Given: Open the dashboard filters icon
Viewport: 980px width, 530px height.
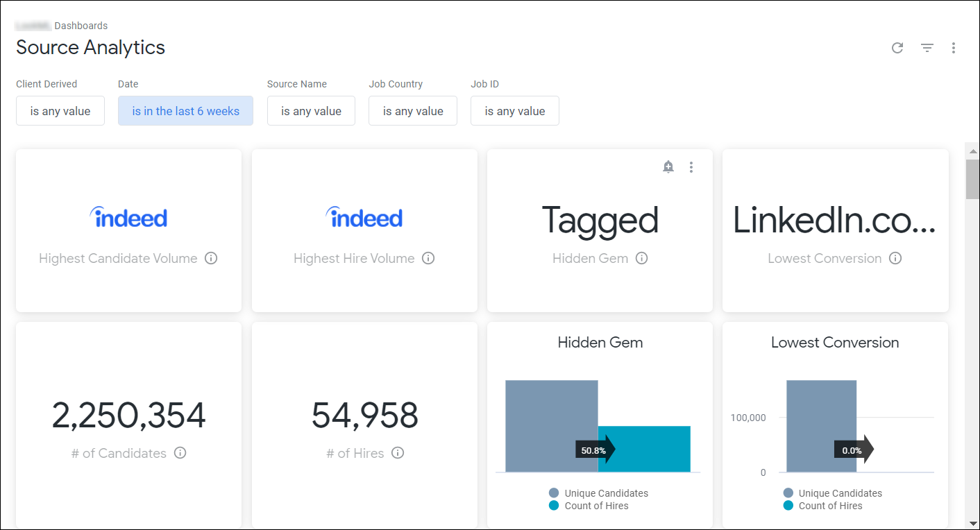Looking at the screenshot, I should [x=927, y=48].
